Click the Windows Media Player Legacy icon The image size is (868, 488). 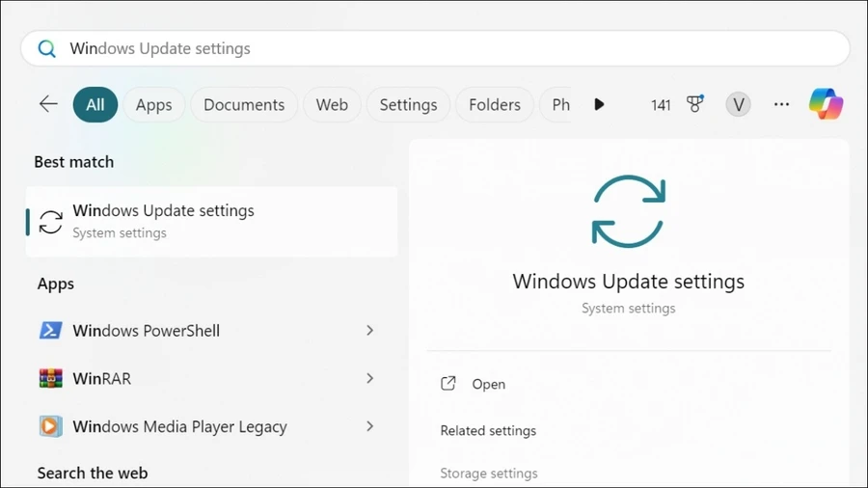point(51,426)
